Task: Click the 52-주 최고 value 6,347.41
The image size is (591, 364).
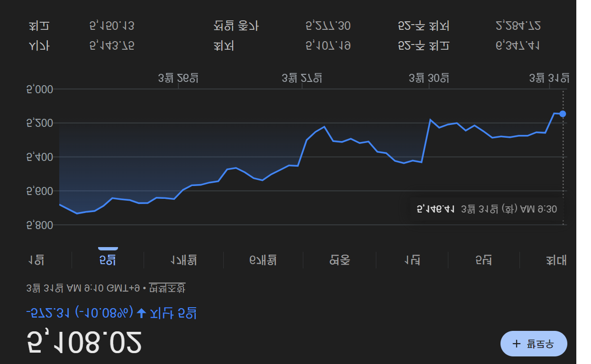Action: point(518,46)
